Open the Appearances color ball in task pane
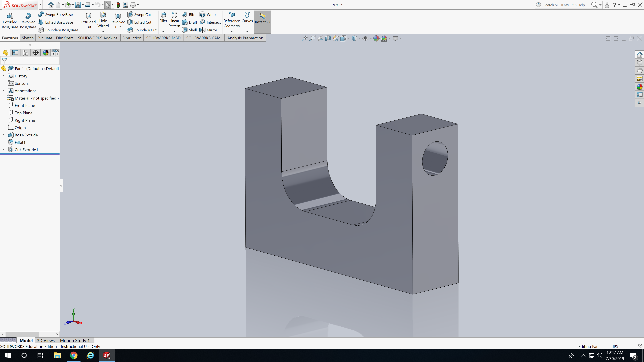644x362 pixels. [639, 87]
